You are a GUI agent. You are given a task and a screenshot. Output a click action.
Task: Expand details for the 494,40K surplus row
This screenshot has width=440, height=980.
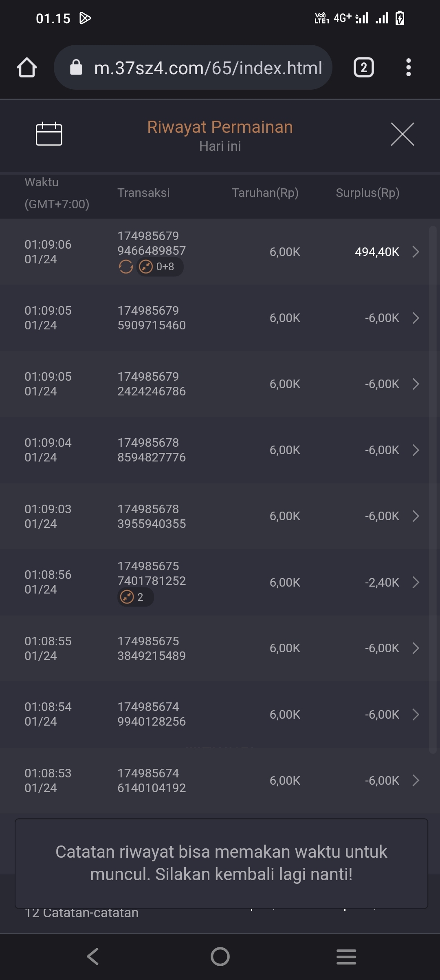(x=416, y=252)
